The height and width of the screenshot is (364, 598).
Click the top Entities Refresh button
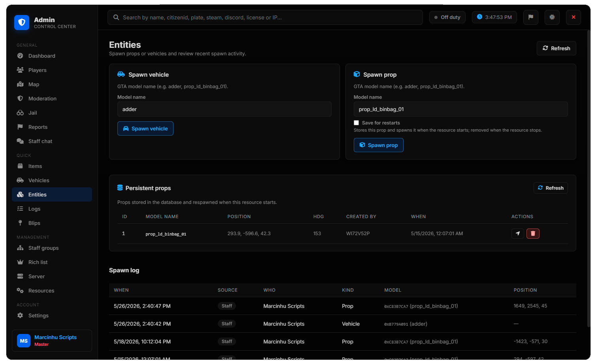pyautogui.click(x=556, y=48)
